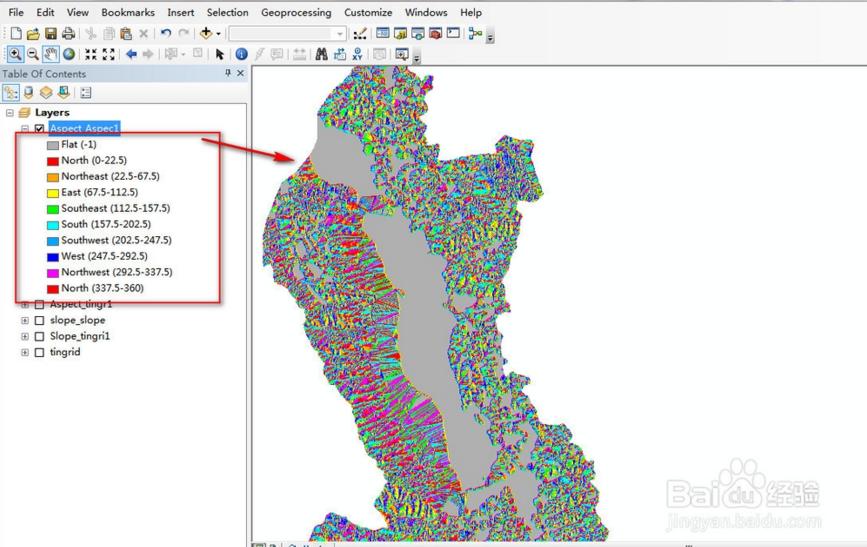Image resolution: width=867 pixels, height=547 pixels.
Task: Open the red ArcToolbox icon
Action: pos(436,33)
